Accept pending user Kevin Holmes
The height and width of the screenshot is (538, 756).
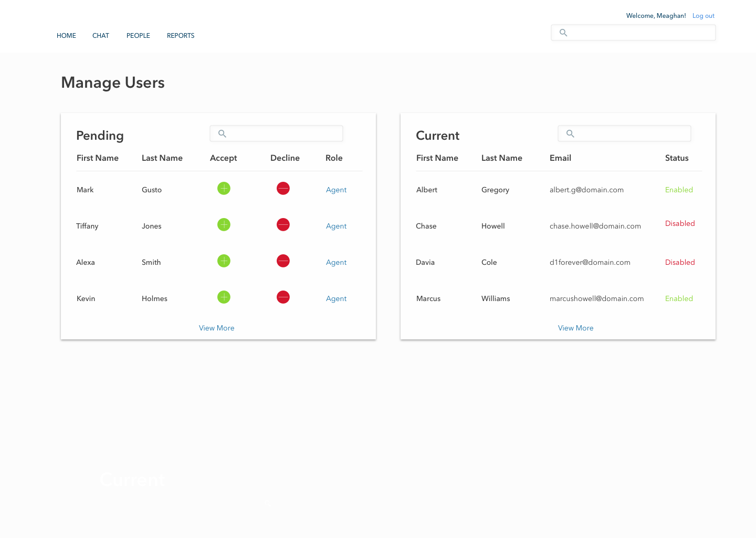pos(224,297)
